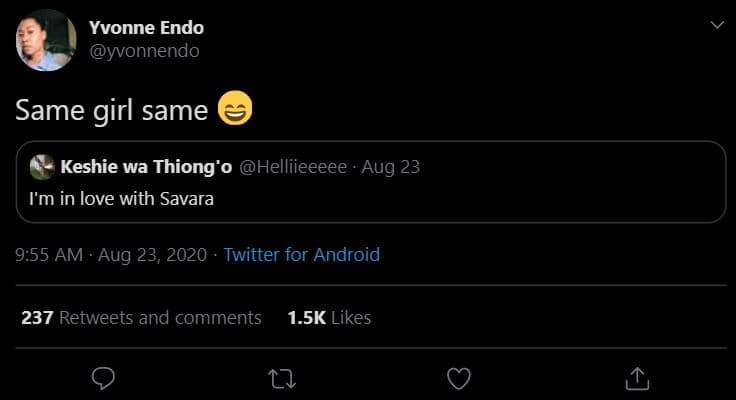736x400 pixels.
Task: Click the quoted tweet's Aug 23 date
Action: click(391, 167)
